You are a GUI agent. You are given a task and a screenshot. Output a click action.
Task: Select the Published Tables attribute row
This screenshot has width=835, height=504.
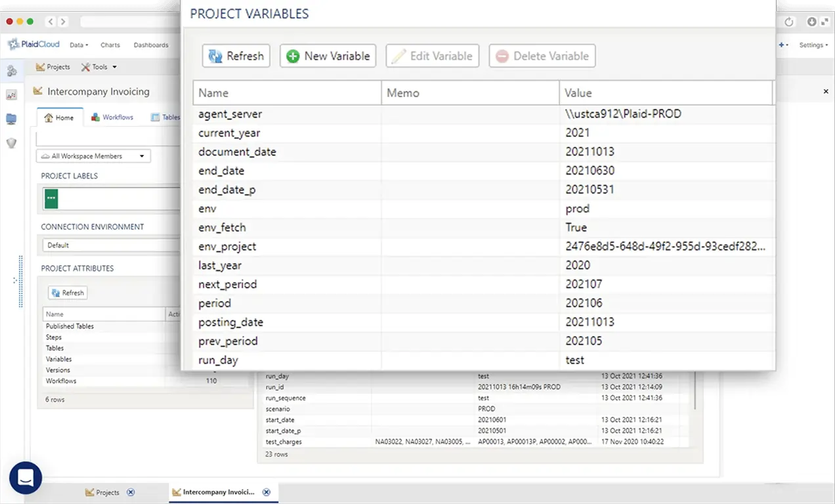[112, 326]
